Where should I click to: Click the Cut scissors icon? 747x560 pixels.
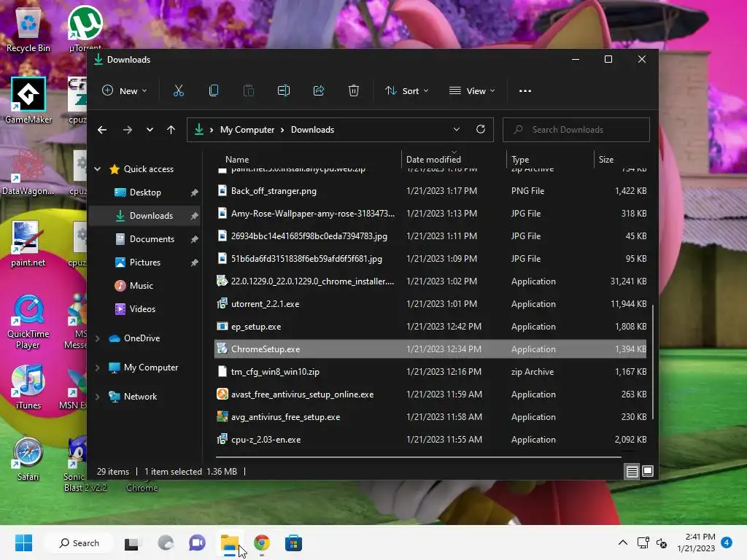(179, 90)
